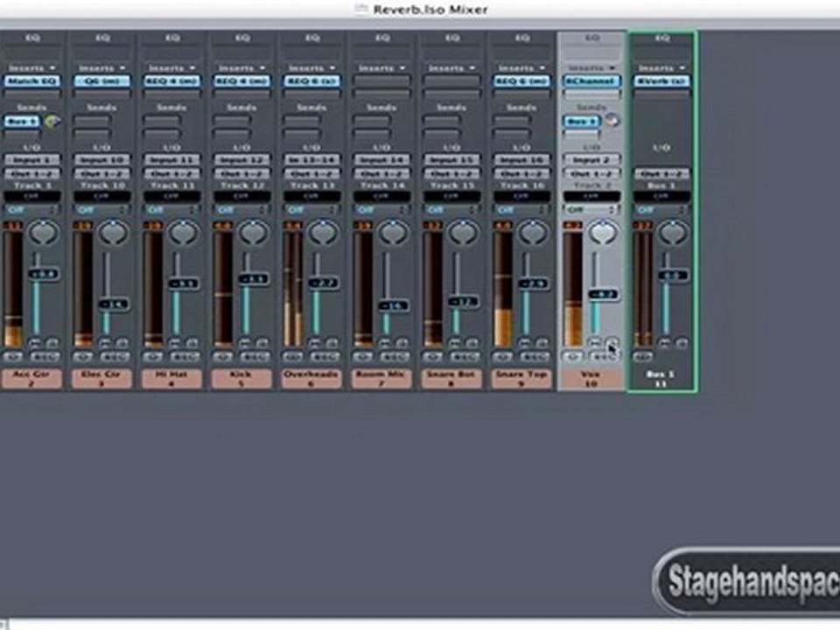840x630 pixels.
Task: Open the In 13-14 input slot on Overheads
Action: click(311, 159)
